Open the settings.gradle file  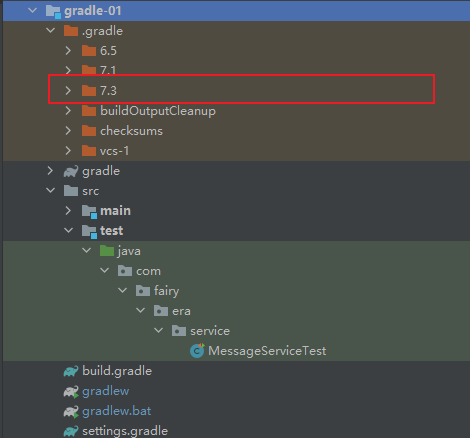125,431
